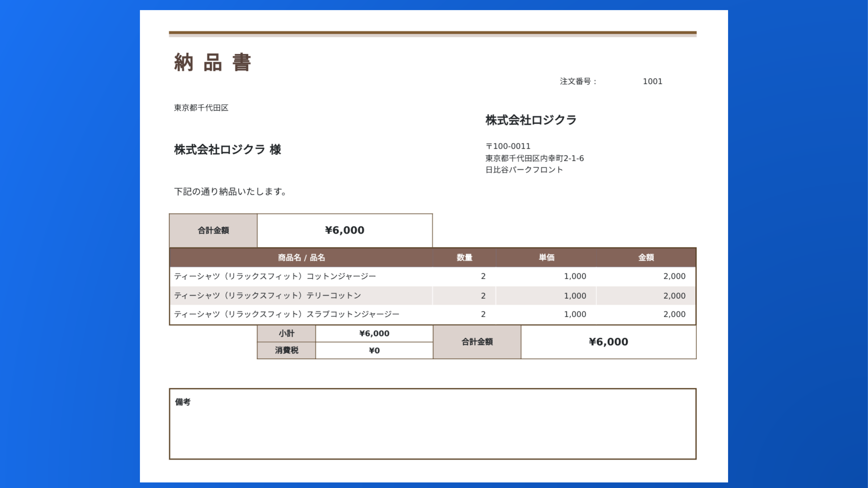Click the 消費税 label cell
868x488 pixels.
286,351
